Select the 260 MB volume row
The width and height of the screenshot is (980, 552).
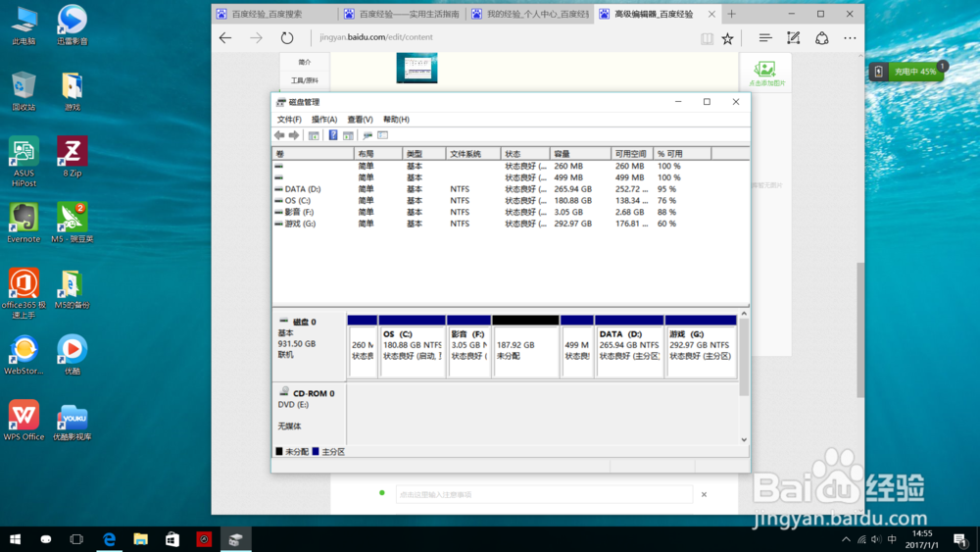click(510, 167)
